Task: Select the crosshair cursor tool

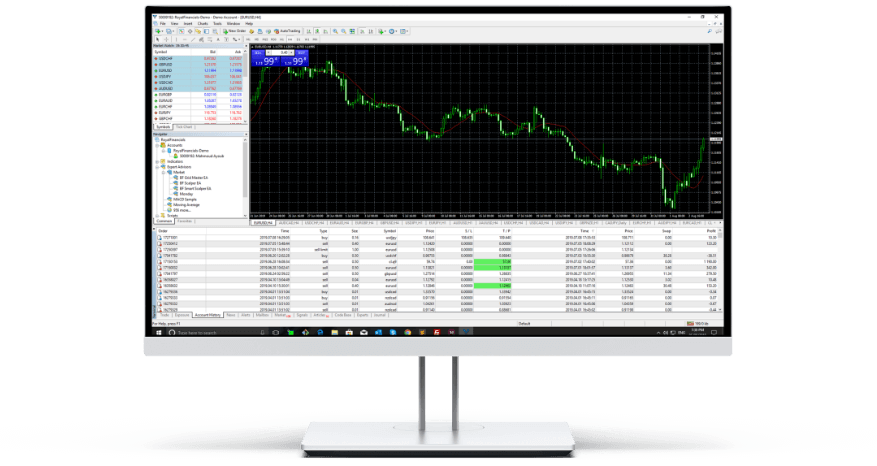Action: (166, 39)
